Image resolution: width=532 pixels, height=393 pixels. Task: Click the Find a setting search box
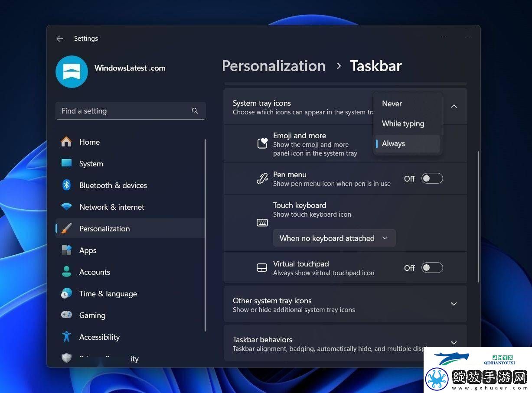[131, 111]
